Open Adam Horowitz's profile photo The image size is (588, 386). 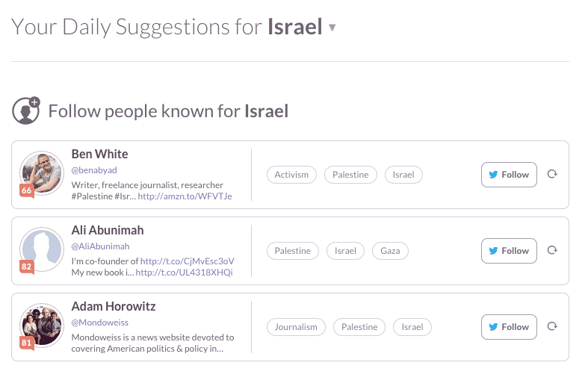coord(42,326)
